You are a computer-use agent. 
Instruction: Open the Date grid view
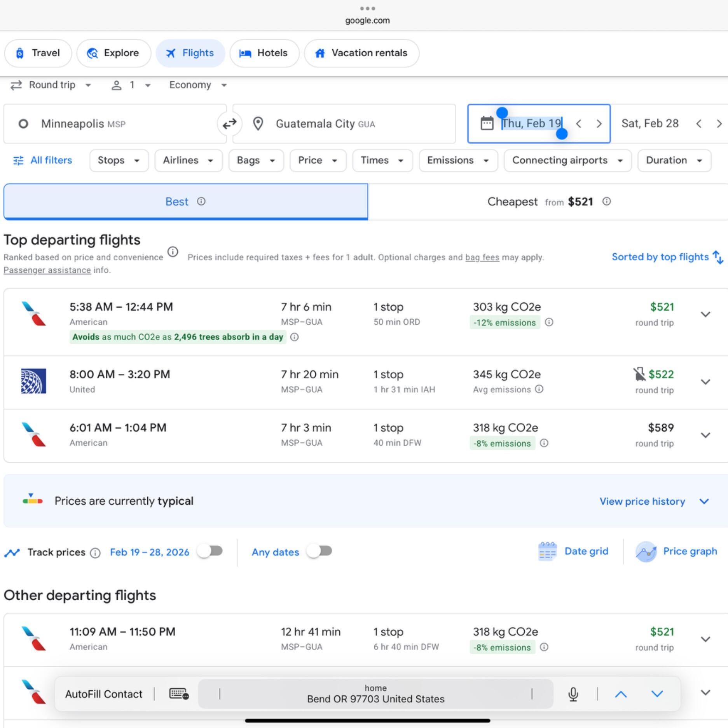click(x=573, y=551)
